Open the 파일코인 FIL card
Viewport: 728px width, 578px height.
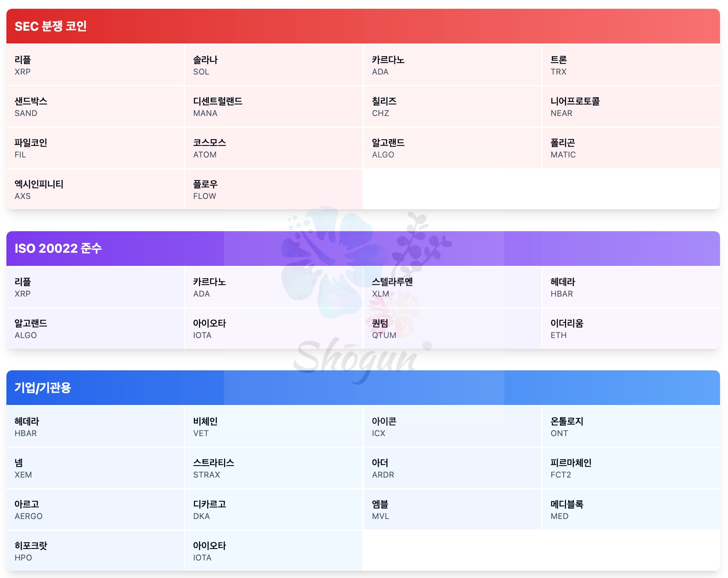tap(95, 148)
